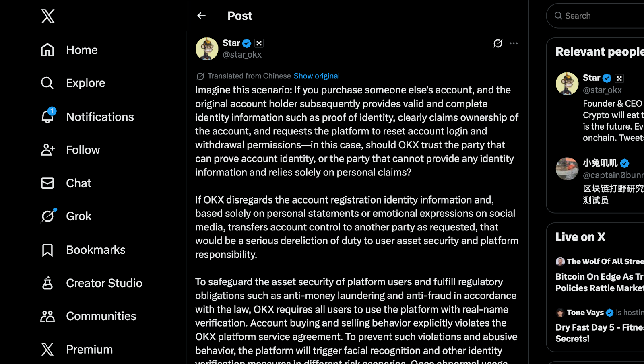Open the @star_okx profile handle

(x=242, y=55)
